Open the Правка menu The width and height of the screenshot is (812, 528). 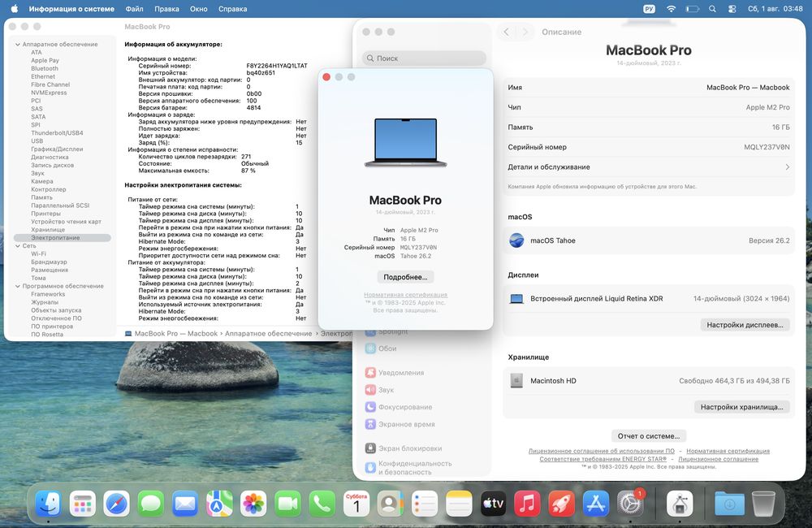click(166, 9)
